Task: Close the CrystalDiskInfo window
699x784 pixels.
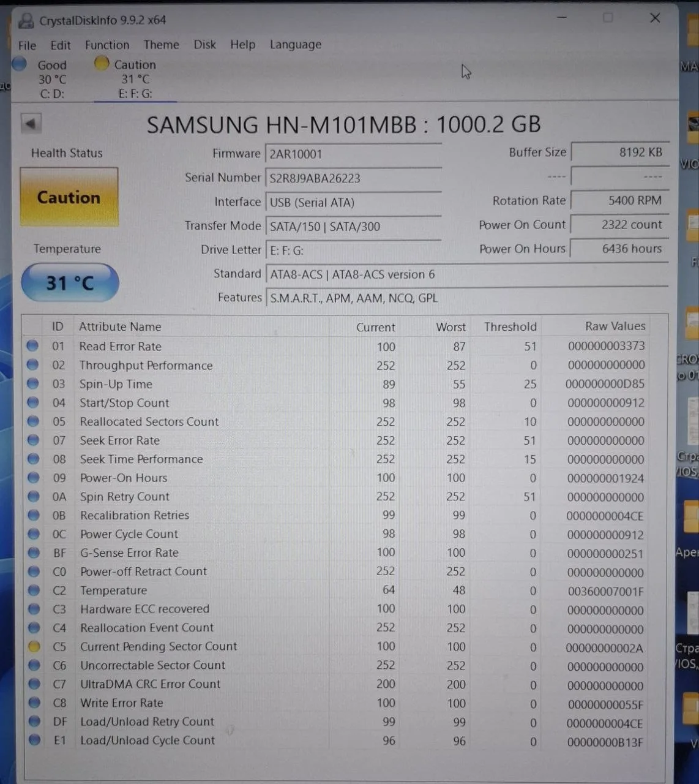Action: click(655, 18)
